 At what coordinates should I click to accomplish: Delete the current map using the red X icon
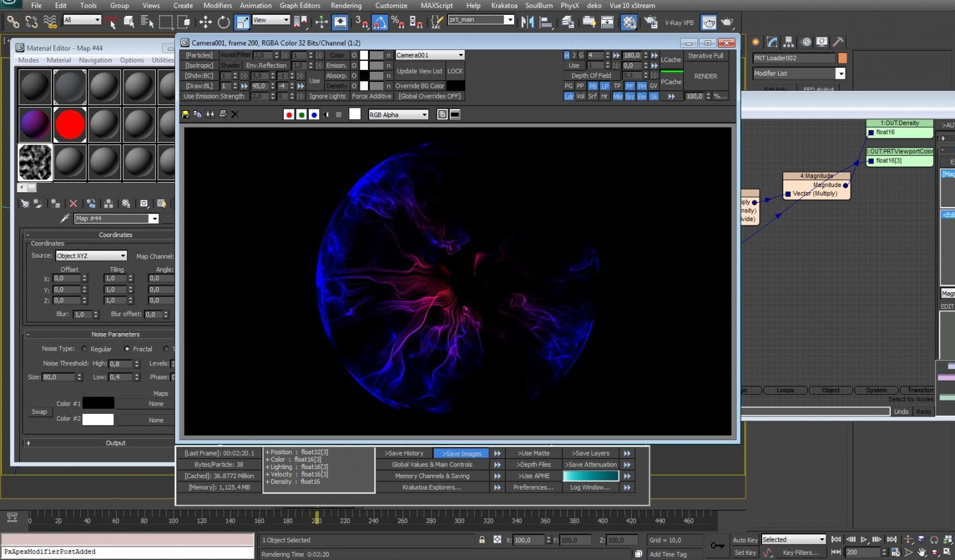(74, 203)
